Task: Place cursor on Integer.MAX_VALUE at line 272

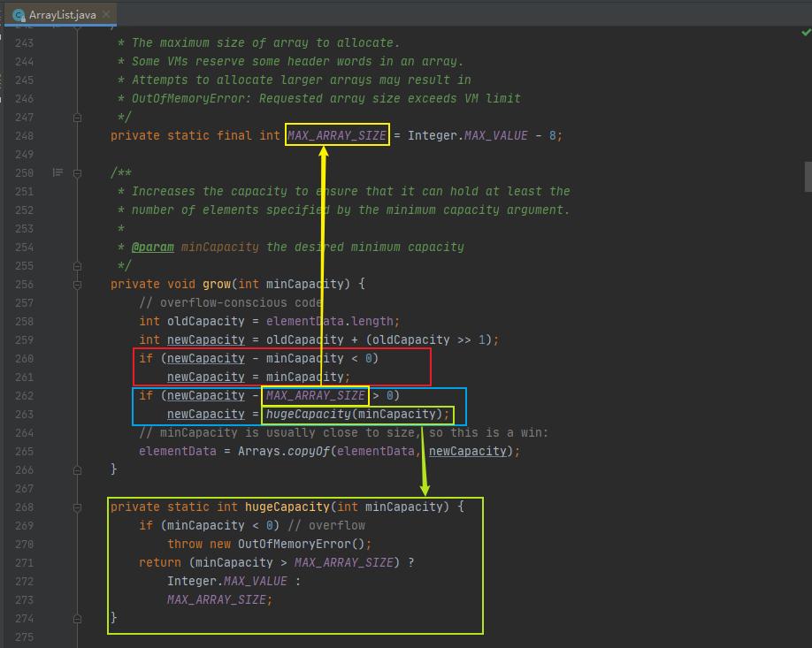Action: pos(226,581)
